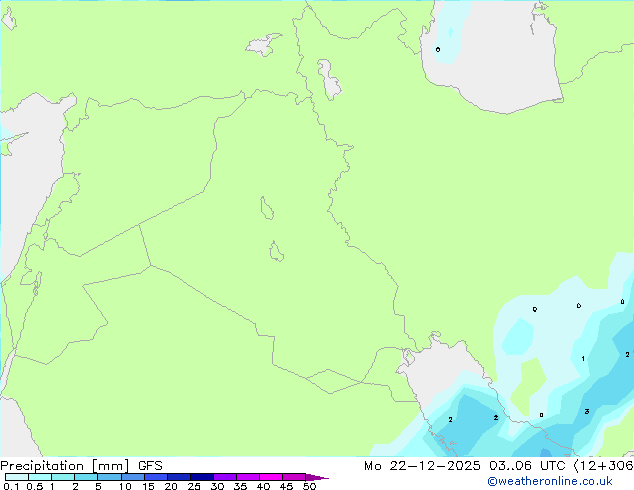The height and width of the screenshot is (490, 634).
Task: Select the legend swatch between 10 and 15
Action: point(133,477)
